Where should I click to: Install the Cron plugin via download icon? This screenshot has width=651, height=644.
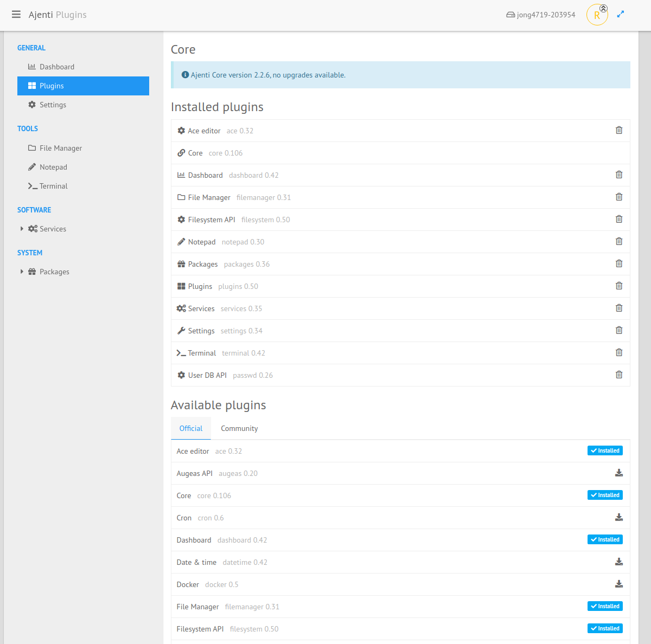pos(619,517)
